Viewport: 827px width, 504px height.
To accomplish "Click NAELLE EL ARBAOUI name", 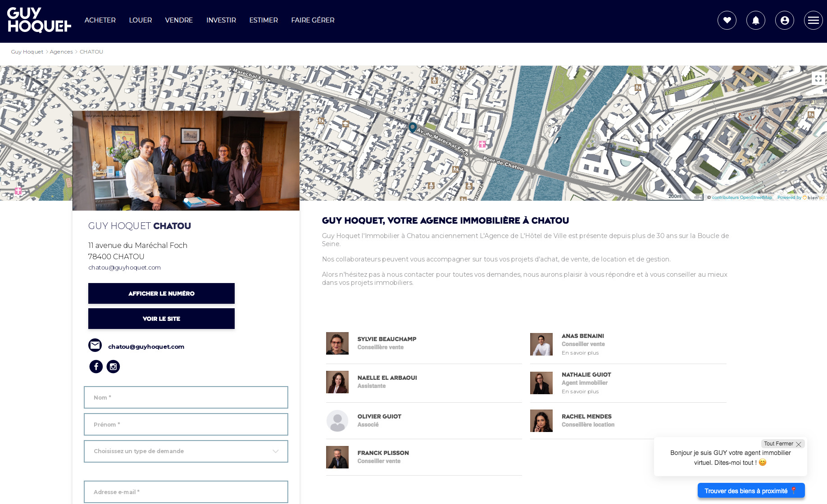I will click(387, 378).
